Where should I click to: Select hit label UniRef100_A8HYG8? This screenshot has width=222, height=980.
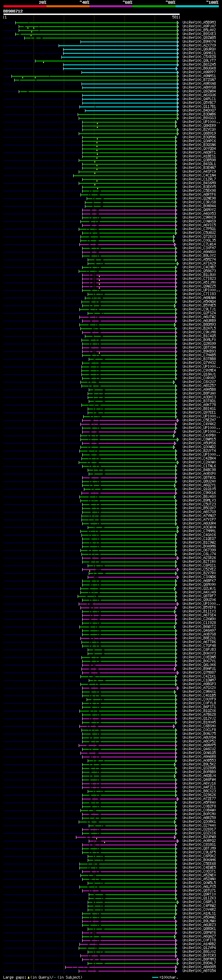[199, 88]
